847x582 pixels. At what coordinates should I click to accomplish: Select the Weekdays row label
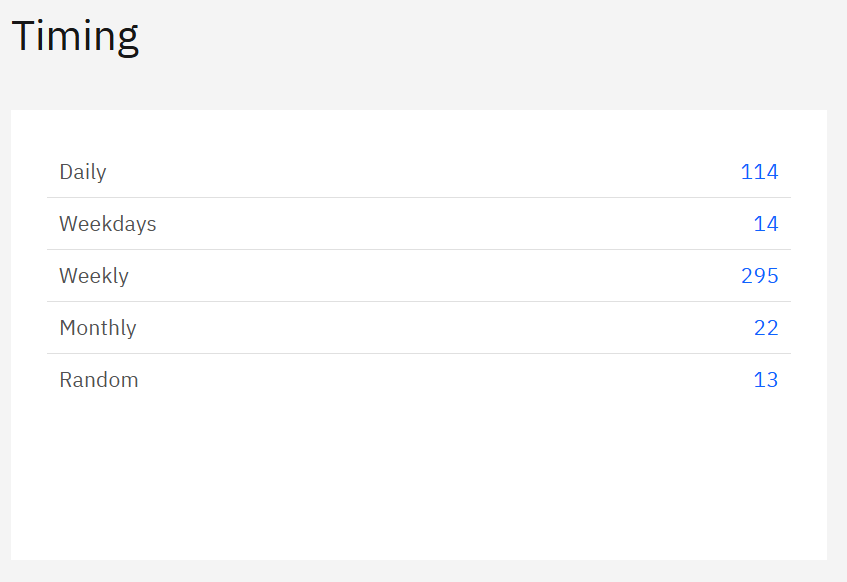(x=108, y=224)
